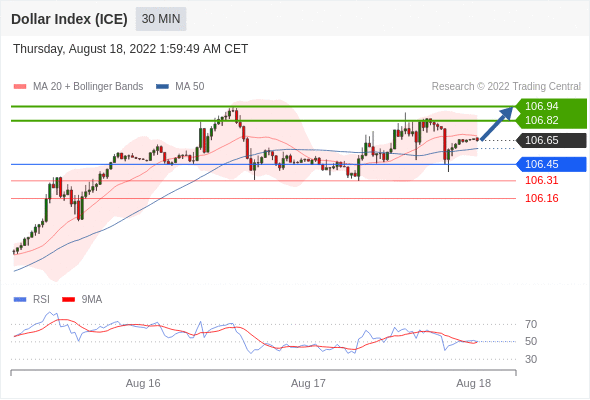Viewport: 590px width, 400px height.
Task: Click the 106.31 red support label
Action: pos(541,181)
